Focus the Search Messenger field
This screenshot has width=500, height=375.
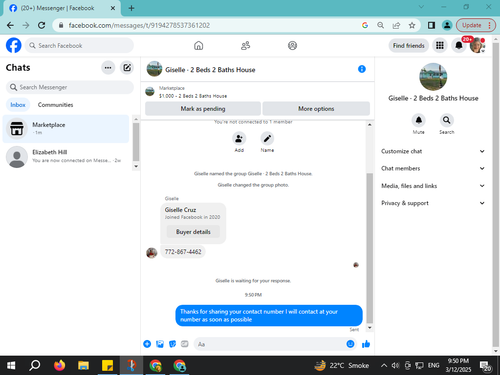[x=70, y=87]
